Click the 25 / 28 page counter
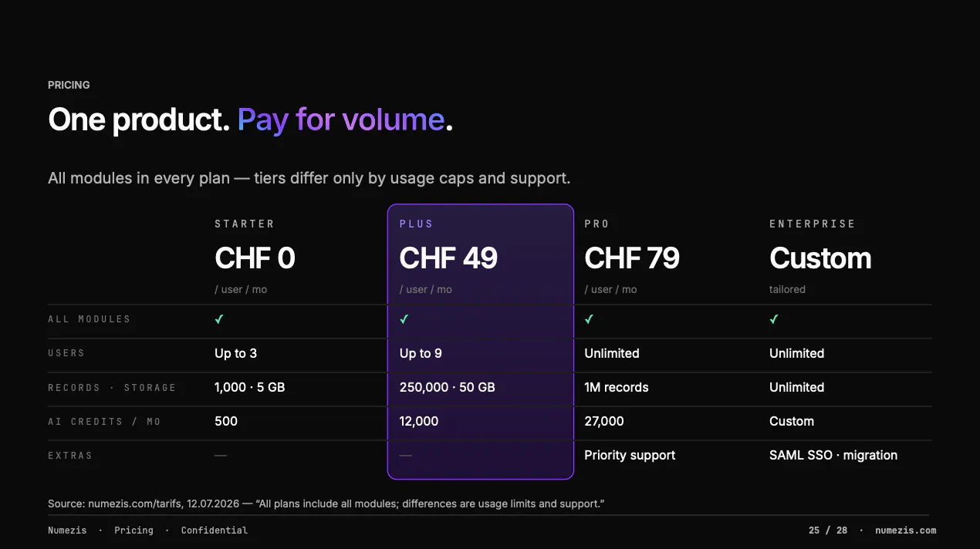 click(x=828, y=530)
